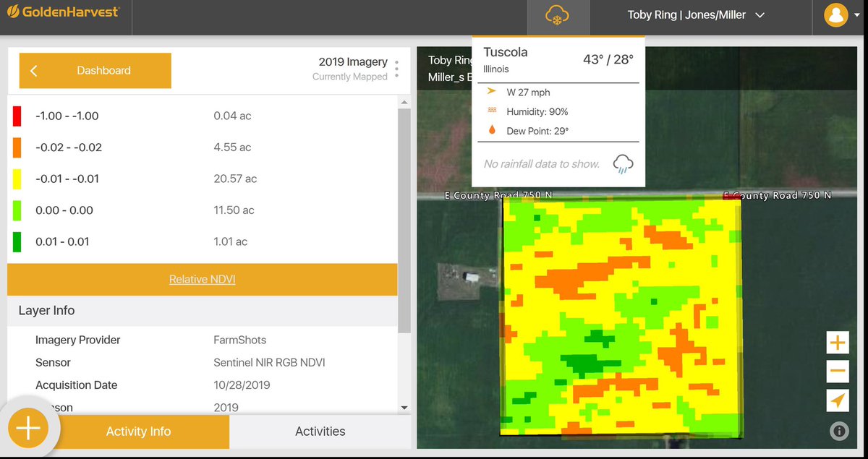Click the panel scrollbar down arrow
This screenshot has width=868, height=459.
[x=404, y=408]
